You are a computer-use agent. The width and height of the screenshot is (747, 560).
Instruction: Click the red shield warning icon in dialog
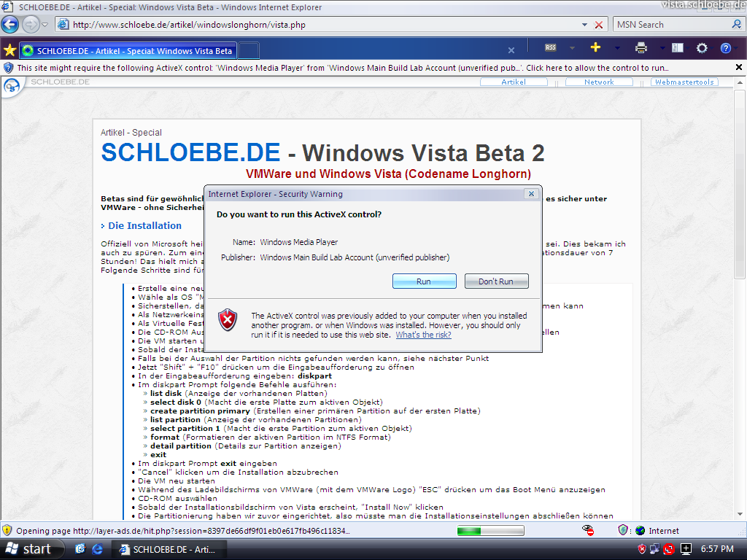[x=228, y=320]
